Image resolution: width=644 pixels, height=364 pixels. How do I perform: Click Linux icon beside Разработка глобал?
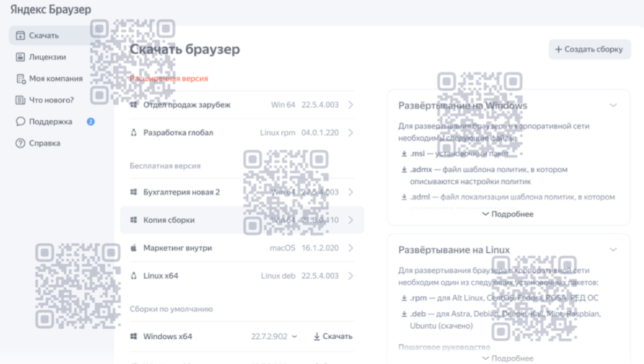tap(134, 133)
